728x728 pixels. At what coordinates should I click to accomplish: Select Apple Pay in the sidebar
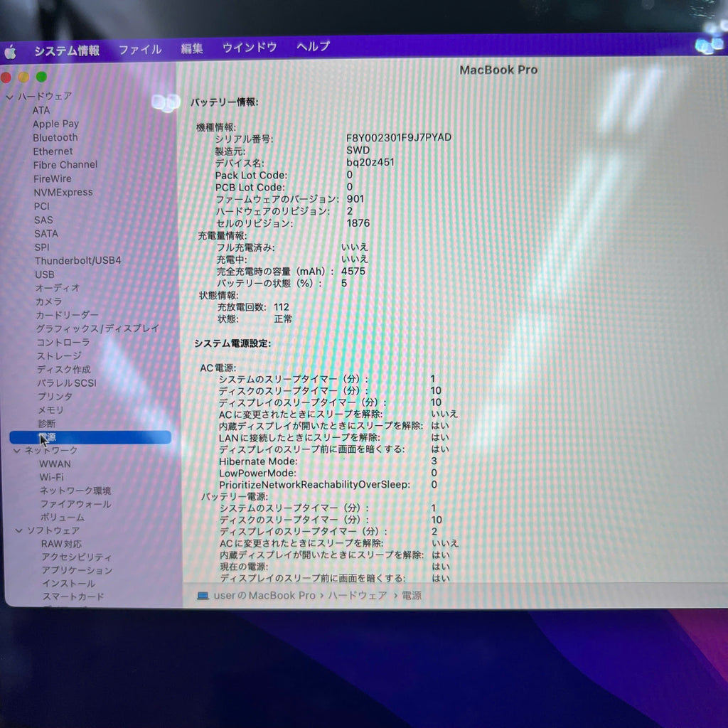point(55,124)
